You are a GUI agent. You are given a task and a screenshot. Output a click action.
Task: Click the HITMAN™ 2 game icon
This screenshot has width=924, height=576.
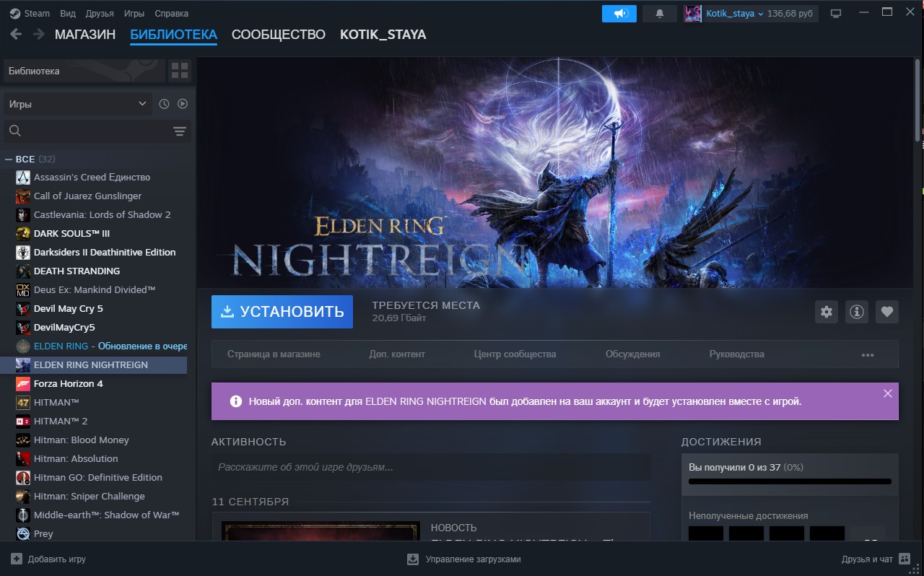(x=23, y=421)
